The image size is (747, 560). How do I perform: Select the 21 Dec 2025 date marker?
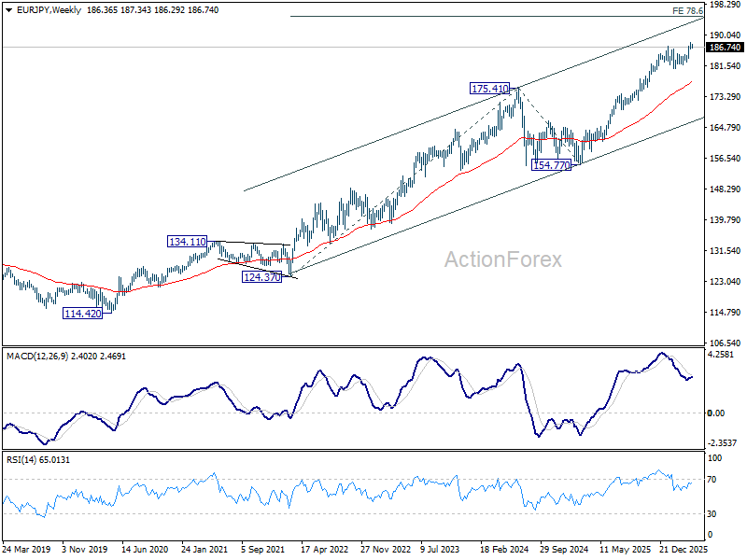[683, 551]
